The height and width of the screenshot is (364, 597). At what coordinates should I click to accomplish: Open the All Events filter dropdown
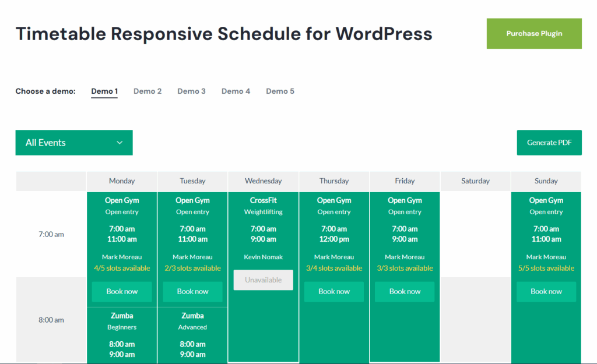click(64, 142)
